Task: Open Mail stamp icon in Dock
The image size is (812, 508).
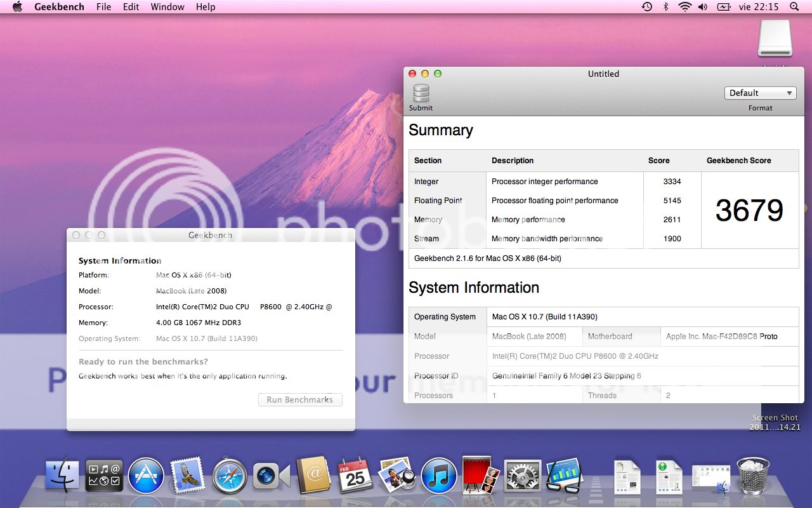Action: (x=187, y=475)
